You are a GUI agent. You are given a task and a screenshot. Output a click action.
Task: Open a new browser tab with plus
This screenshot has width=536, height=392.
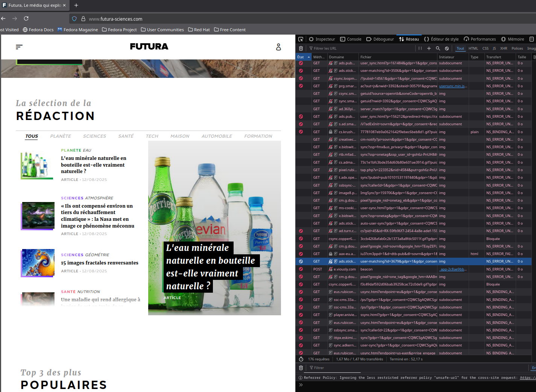click(x=76, y=5)
